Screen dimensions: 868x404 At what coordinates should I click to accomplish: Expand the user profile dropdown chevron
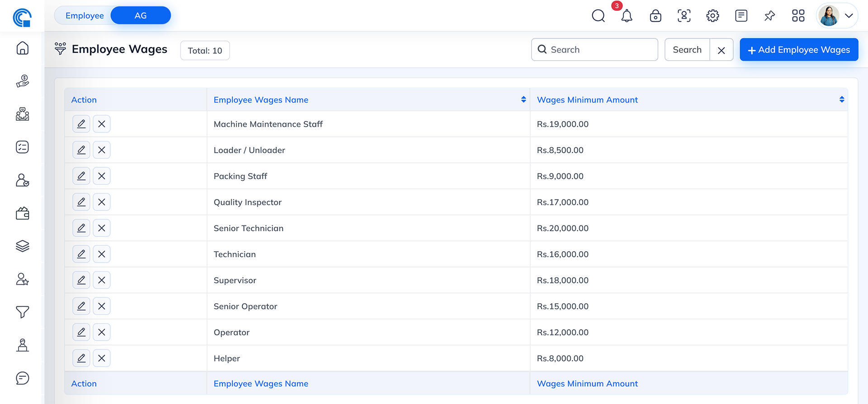pyautogui.click(x=849, y=16)
